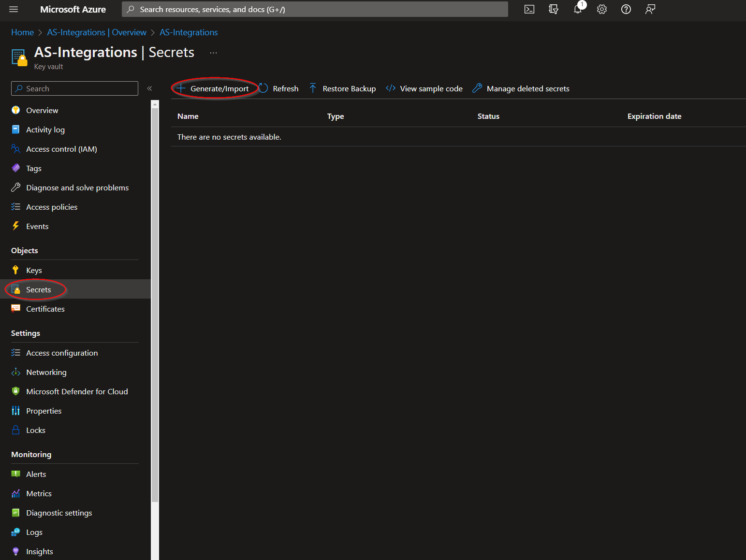
Task: Open Manage deleted secrets
Action: point(521,88)
